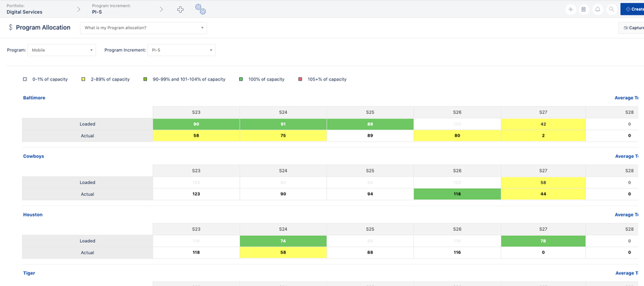Open the gears settings icon
Image resolution: width=644 pixels, height=286 pixels.
click(x=200, y=9)
